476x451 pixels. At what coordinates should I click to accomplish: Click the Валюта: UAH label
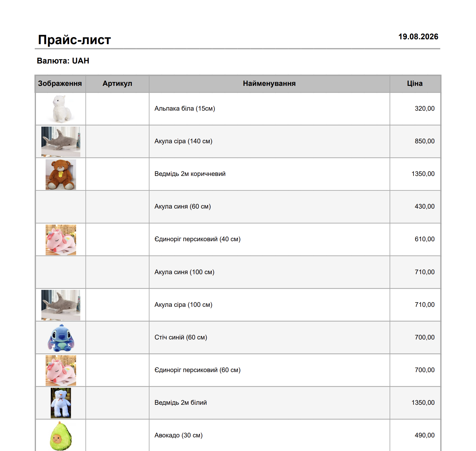(63, 61)
